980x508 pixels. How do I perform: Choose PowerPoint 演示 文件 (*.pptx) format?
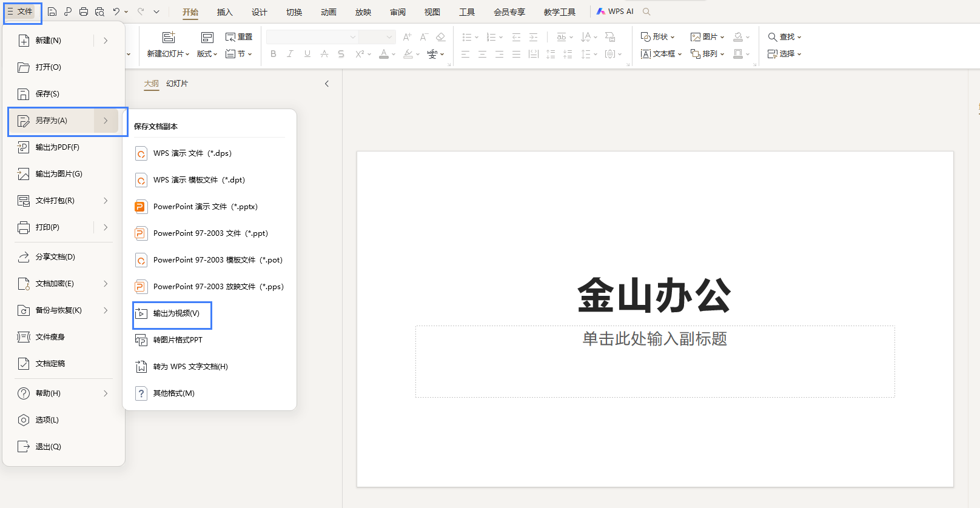(209, 207)
